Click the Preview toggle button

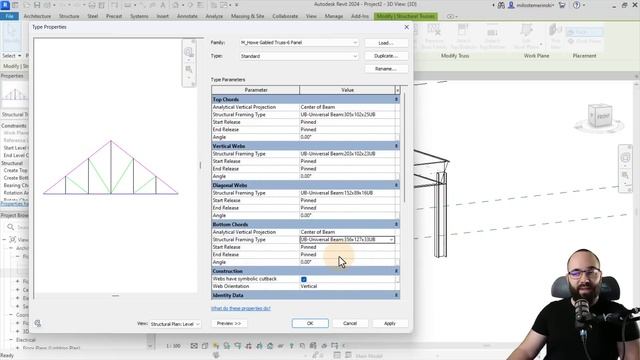(229, 323)
